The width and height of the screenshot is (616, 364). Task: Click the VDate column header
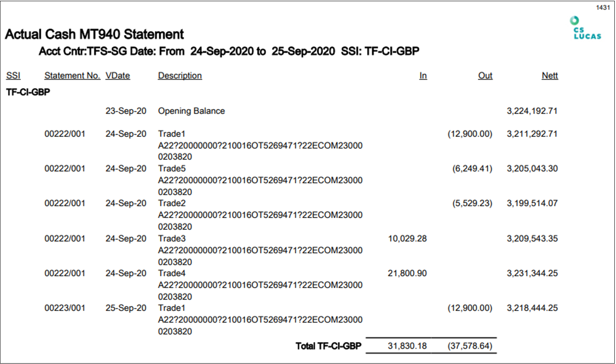[118, 76]
